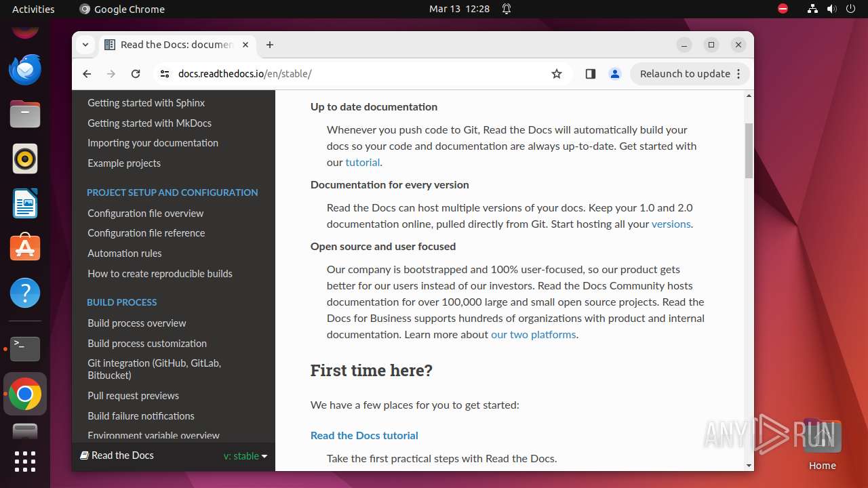The width and height of the screenshot is (868, 488).
Task: Open the tutorial link
Action: click(x=363, y=163)
